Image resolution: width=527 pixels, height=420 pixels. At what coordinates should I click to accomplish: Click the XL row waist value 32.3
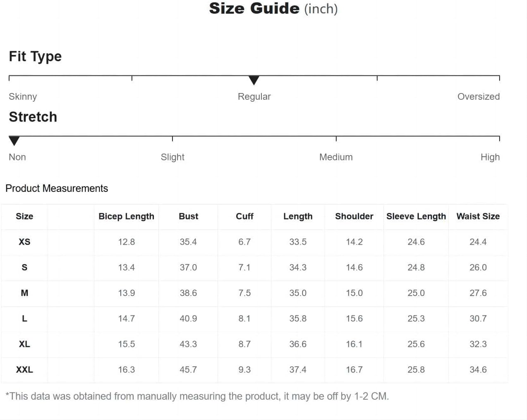(478, 344)
